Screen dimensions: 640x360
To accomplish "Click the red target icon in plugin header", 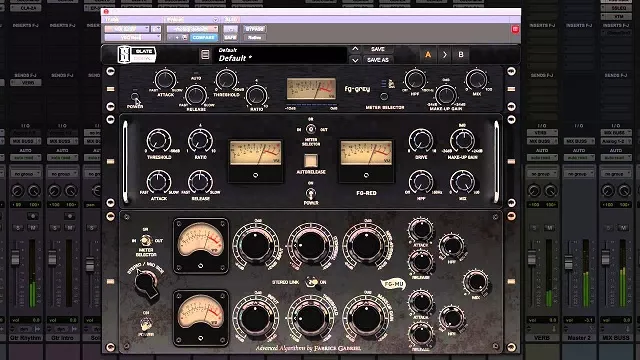I will 515,29.
